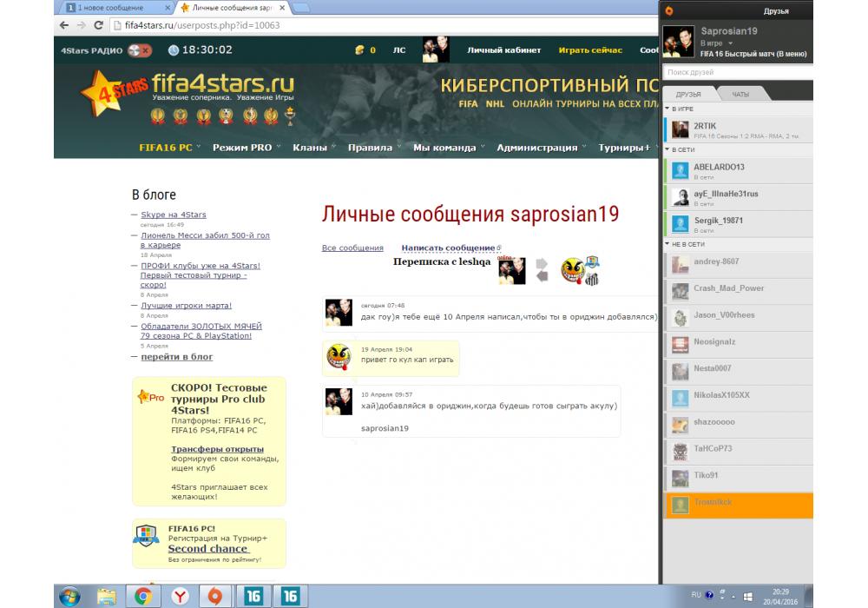The height and width of the screenshot is (608, 868).
Task: Click the "Написать сообщение" link
Action: click(448, 248)
